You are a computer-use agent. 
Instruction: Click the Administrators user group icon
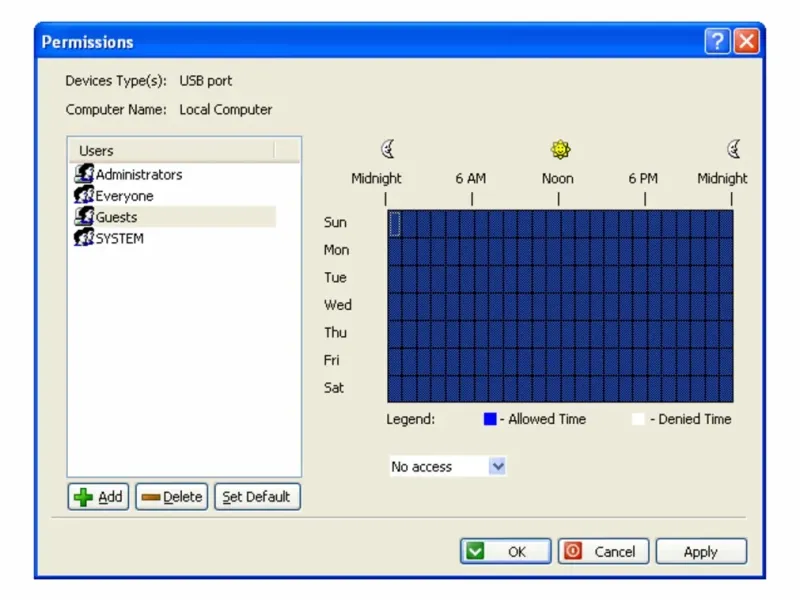(84, 175)
